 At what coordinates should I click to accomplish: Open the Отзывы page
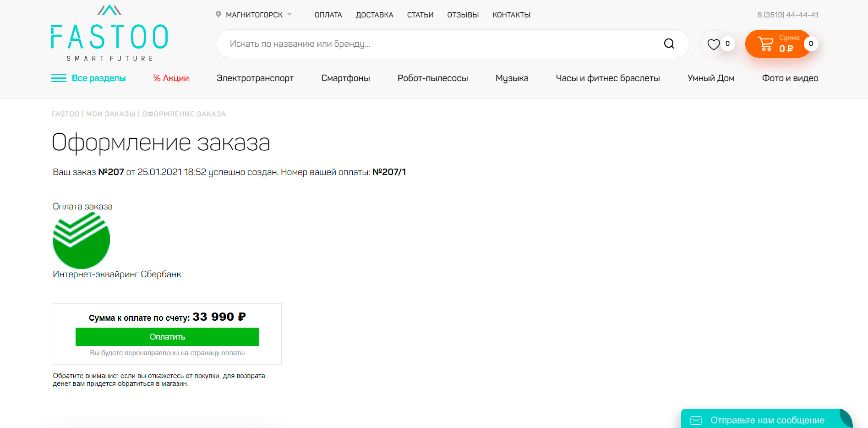click(463, 15)
